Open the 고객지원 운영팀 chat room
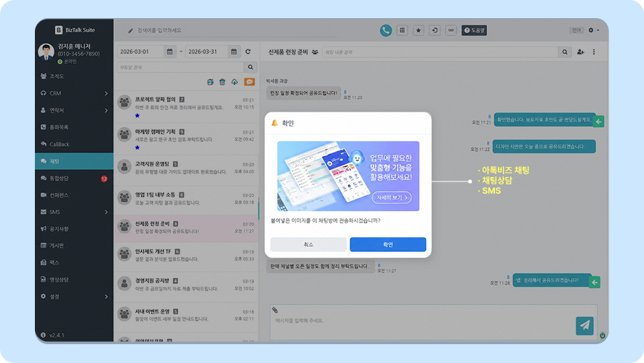Viewport: 644px width, 363px height. click(x=186, y=170)
